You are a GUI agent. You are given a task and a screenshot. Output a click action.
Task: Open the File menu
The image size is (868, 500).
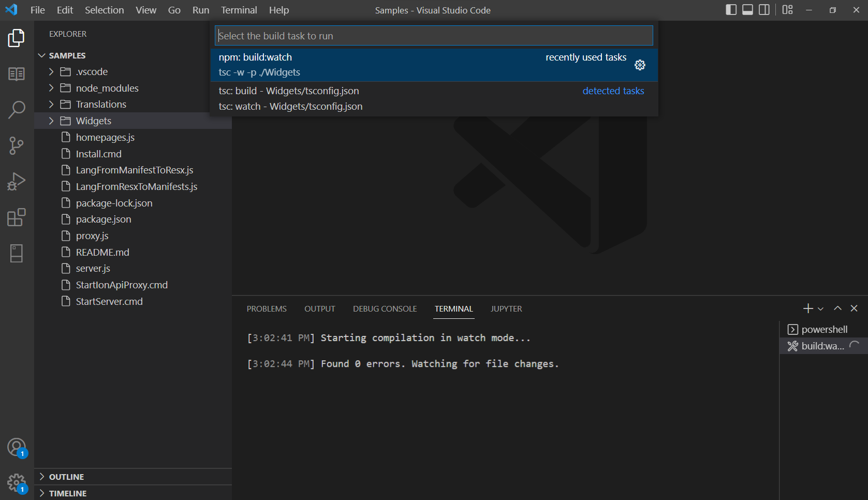[38, 10]
